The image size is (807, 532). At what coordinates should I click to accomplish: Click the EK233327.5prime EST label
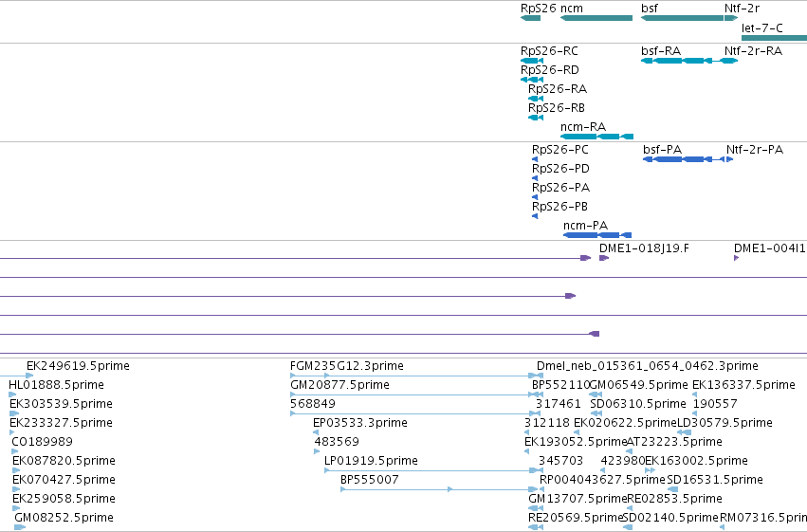point(61,423)
